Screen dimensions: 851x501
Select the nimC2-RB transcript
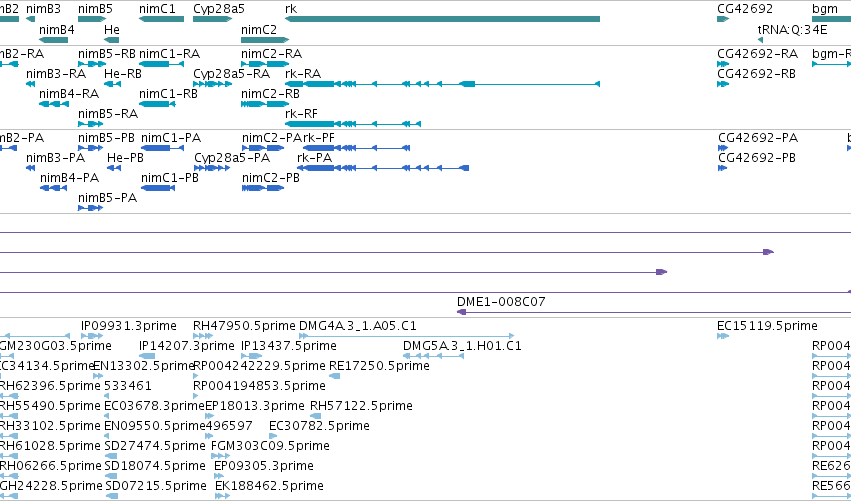click(265, 104)
